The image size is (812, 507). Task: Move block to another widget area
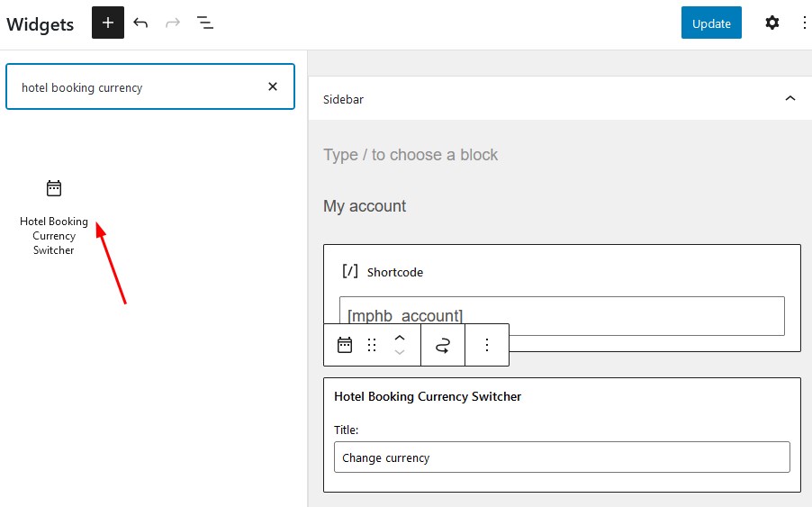[443, 345]
